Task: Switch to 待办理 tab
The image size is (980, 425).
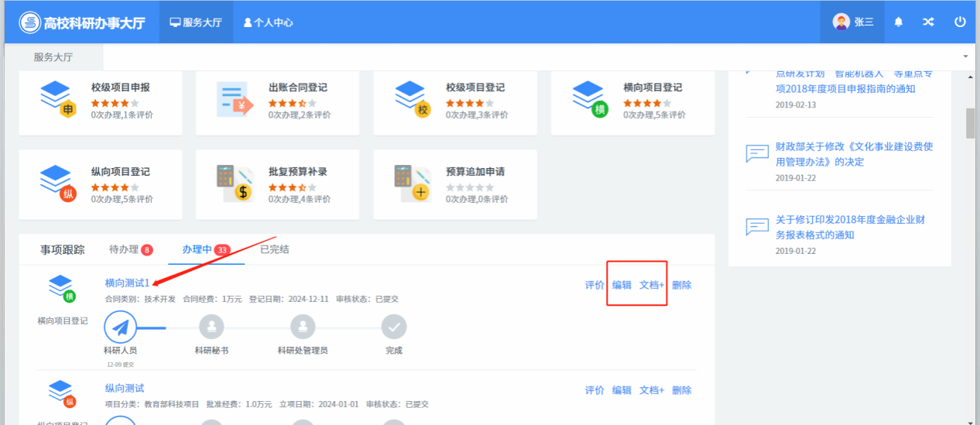Action: pyautogui.click(x=130, y=250)
